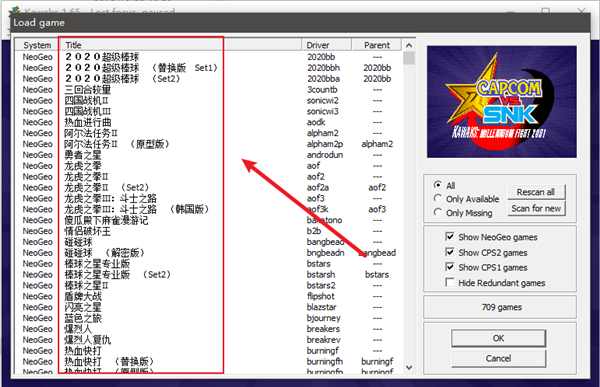Click the scrollbar up arrow
Screen dimensions: 600x387
click(409, 45)
